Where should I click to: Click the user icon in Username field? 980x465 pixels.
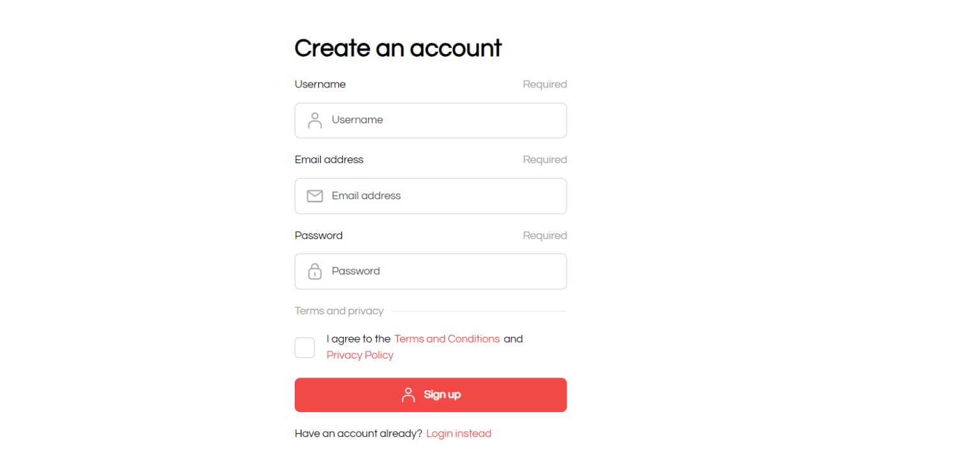click(315, 121)
